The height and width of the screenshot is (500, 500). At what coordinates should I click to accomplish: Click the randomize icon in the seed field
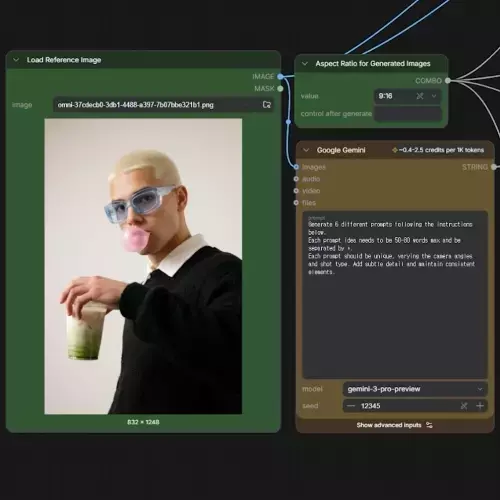464,406
